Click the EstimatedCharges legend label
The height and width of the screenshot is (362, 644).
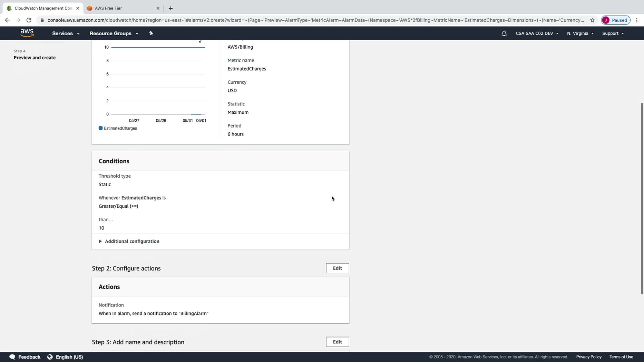(x=120, y=128)
